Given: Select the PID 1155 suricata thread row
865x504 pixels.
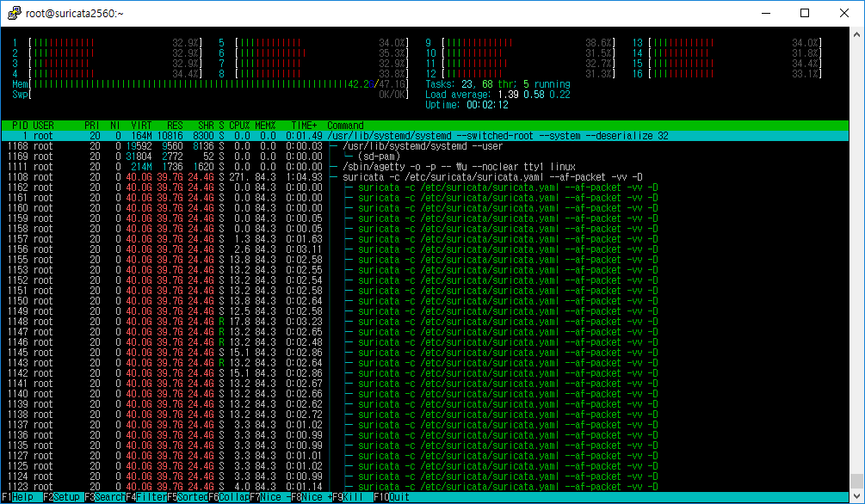Looking at the screenshot, I should coord(425,260).
